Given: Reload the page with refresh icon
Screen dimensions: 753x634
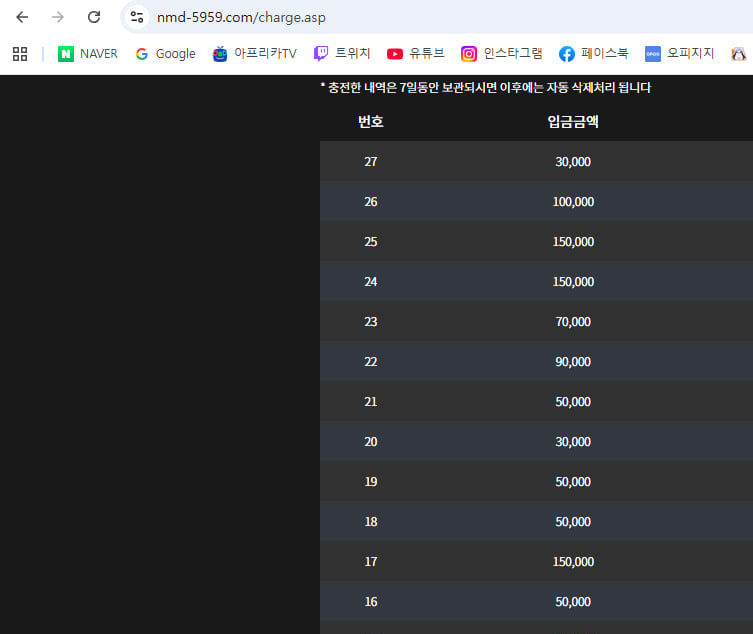Looking at the screenshot, I should [x=94, y=17].
